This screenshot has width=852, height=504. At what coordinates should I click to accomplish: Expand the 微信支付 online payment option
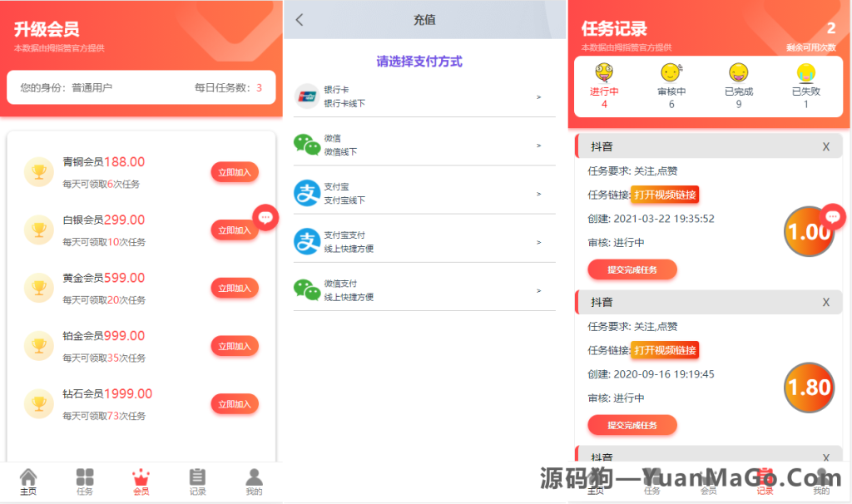pos(539,289)
